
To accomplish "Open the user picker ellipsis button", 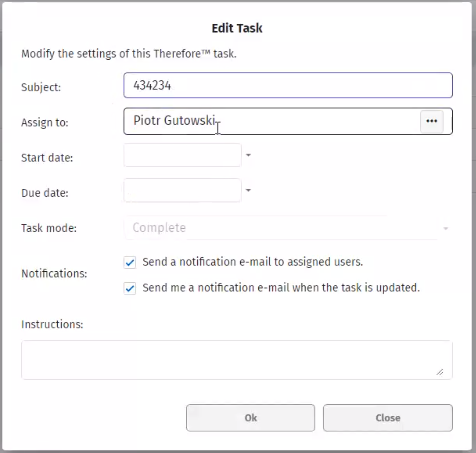I will (432, 121).
